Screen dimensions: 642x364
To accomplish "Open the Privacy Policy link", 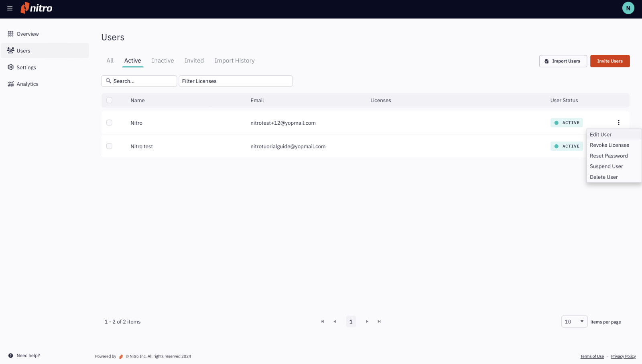I will pyautogui.click(x=623, y=356).
